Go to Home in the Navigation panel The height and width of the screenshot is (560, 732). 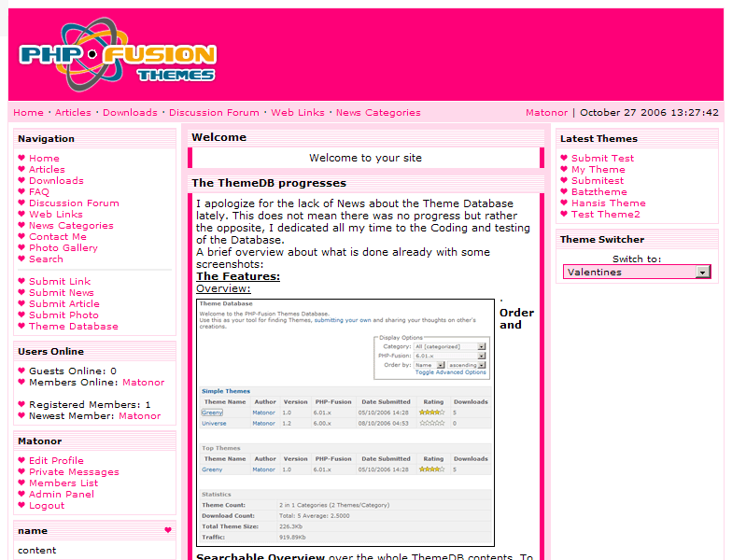click(x=44, y=159)
